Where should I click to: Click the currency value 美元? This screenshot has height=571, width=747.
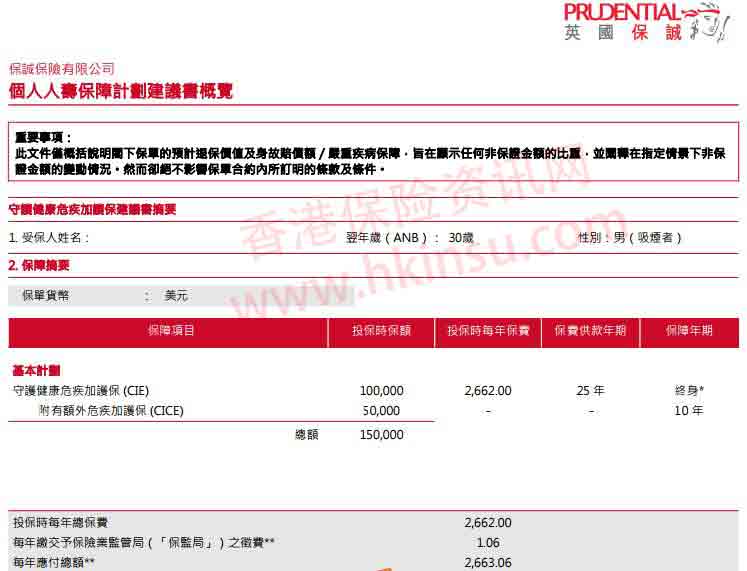tap(176, 296)
